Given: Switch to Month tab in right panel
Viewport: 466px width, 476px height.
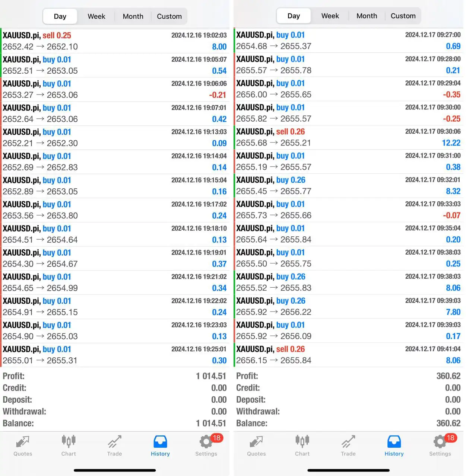Looking at the screenshot, I should tap(367, 16).
